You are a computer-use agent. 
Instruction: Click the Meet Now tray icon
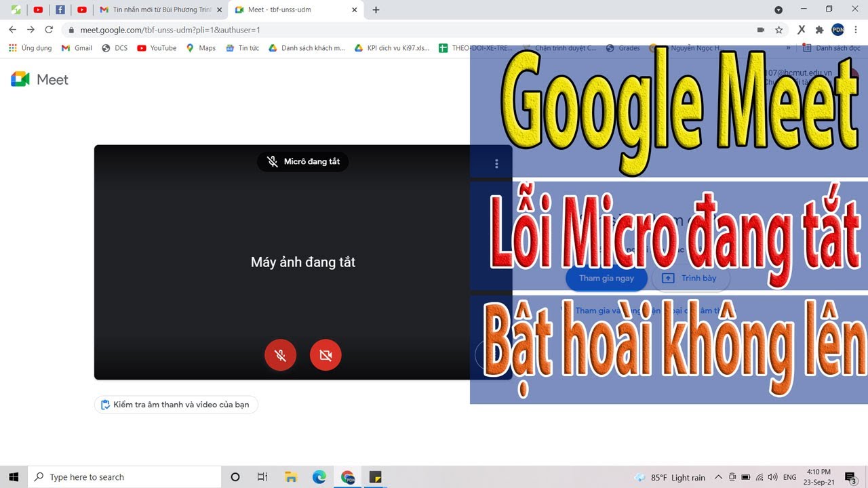coord(732,477)
